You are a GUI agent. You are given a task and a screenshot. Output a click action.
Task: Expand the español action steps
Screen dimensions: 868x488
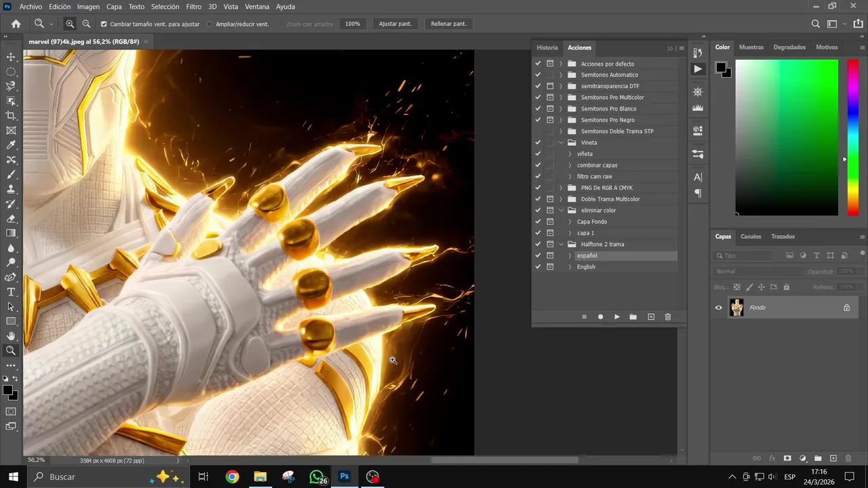click(570, 256)
